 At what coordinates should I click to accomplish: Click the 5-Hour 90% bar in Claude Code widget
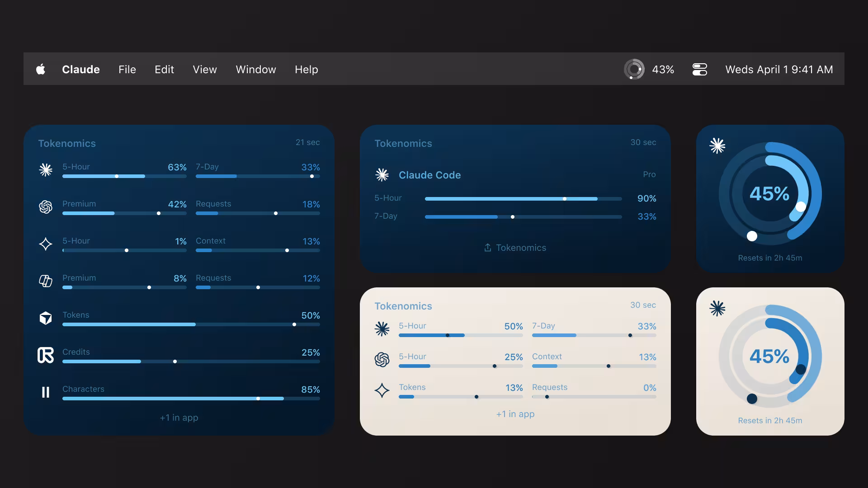pyautogui.click(x=524, y=199)
